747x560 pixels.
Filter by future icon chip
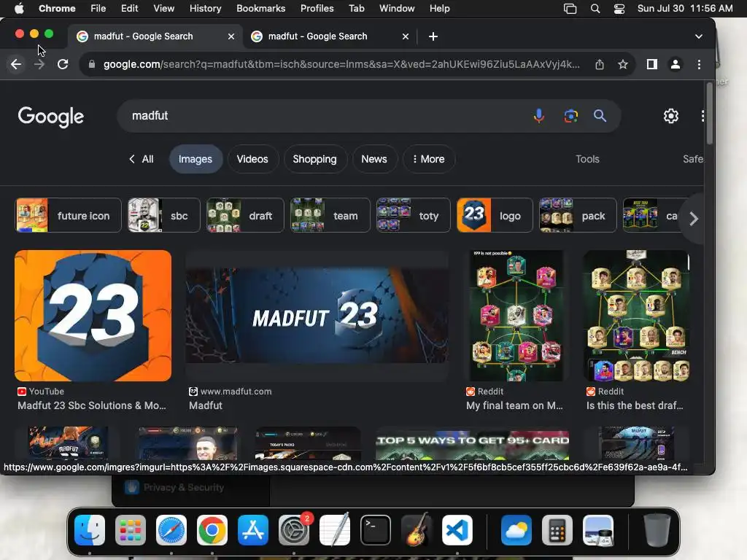68,216
